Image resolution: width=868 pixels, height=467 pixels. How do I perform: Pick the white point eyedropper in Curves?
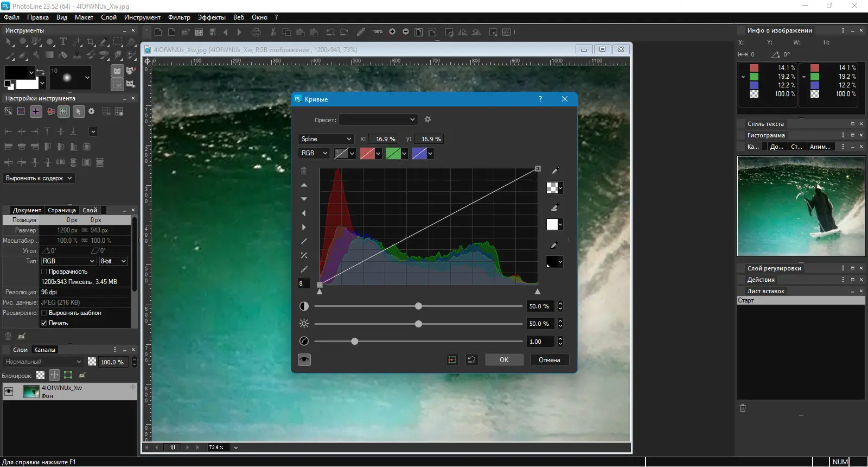click(554, 171)
